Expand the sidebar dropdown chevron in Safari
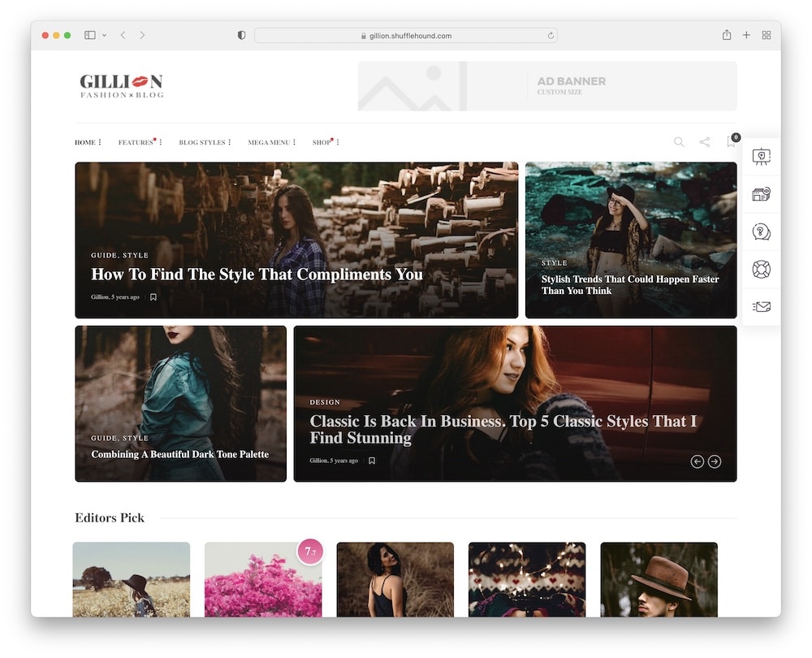Viewport: 812px width, 658px height. (x=104, y=35)
